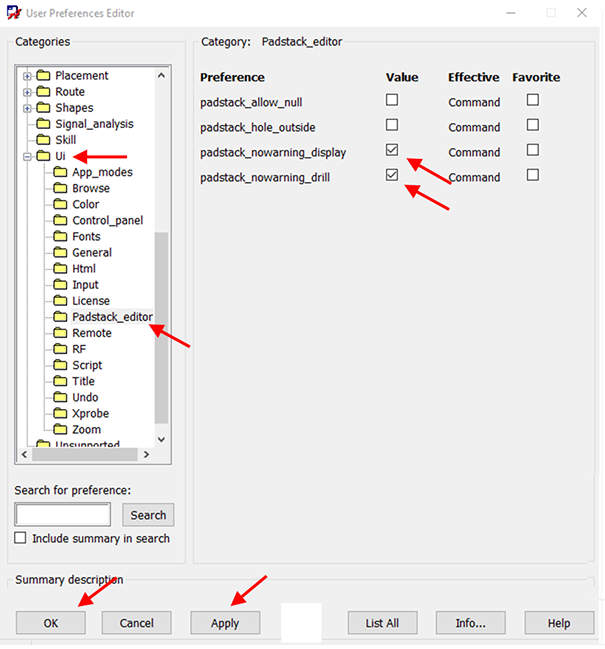Click the Xprobe folder icon

coord(60,414)
